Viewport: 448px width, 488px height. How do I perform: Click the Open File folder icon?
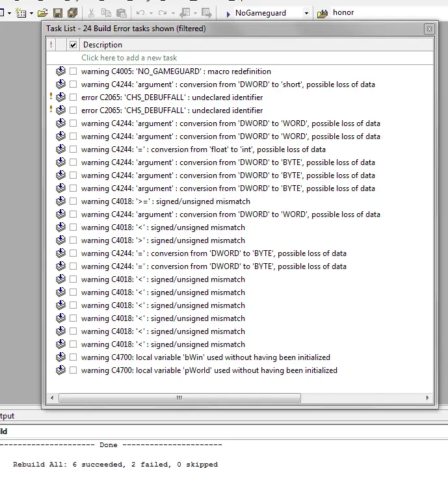point(43,13)
